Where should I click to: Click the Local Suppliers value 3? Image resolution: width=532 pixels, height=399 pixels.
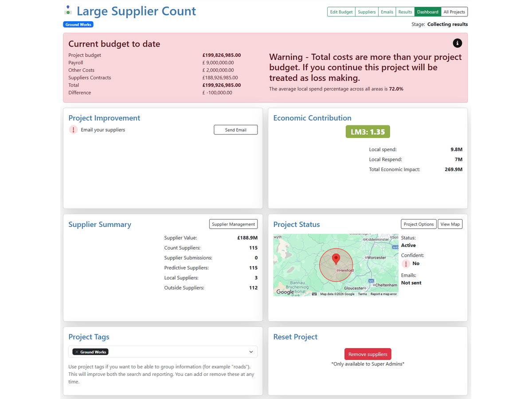256,278
